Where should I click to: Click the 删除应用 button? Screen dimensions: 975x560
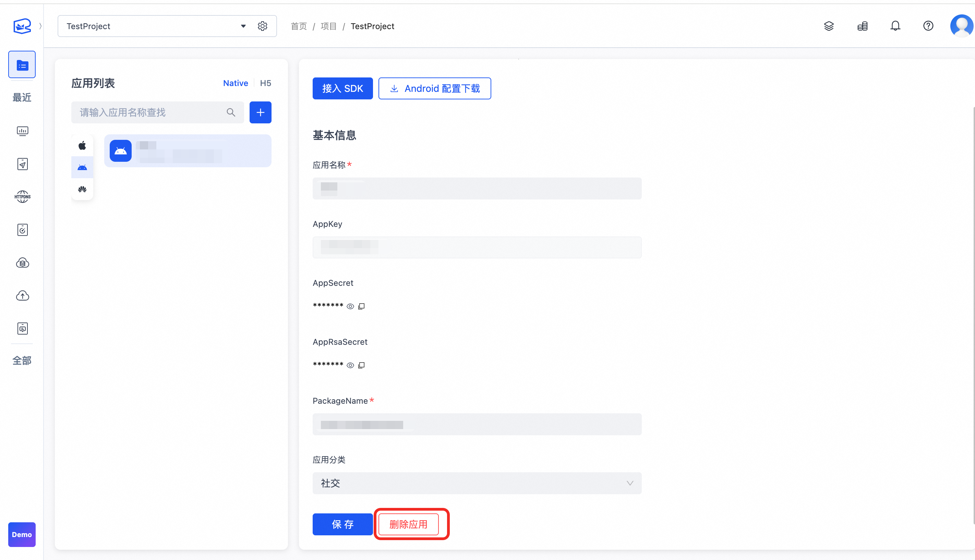[408, 524]
